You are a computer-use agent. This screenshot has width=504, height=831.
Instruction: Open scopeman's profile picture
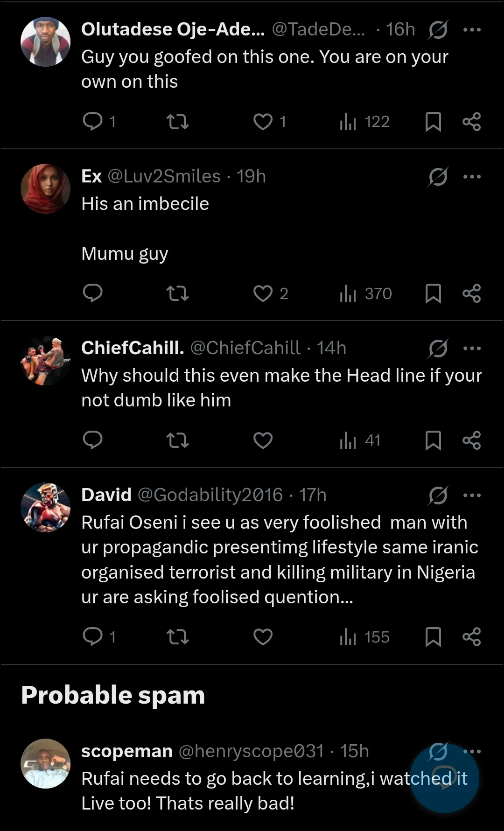coord(45,764)
